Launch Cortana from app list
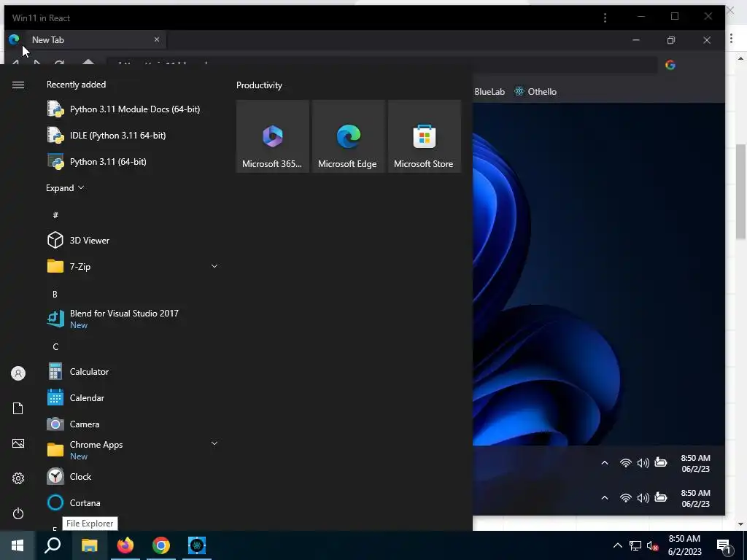 point(74,502)
